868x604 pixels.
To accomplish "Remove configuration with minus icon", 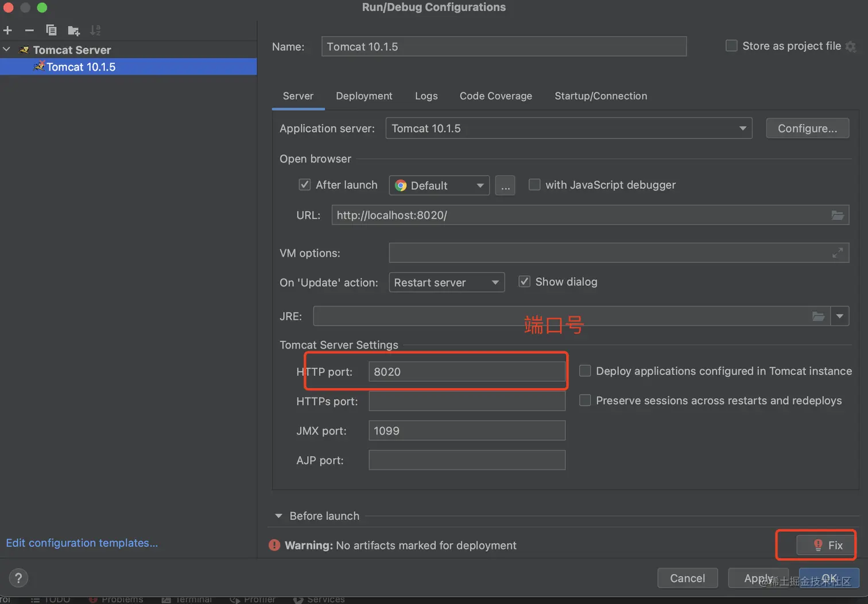I will 29,30.
